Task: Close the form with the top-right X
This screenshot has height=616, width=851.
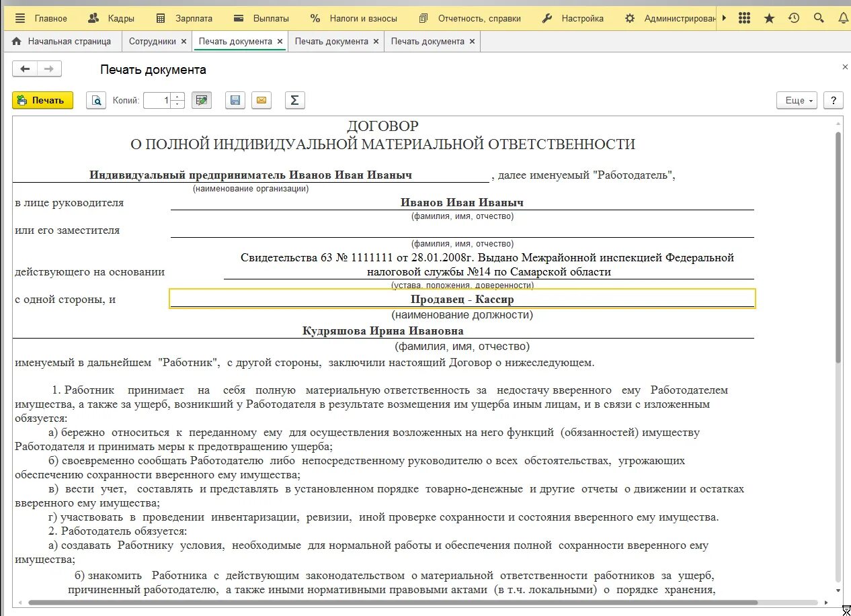Action: (x=845, y=67)
